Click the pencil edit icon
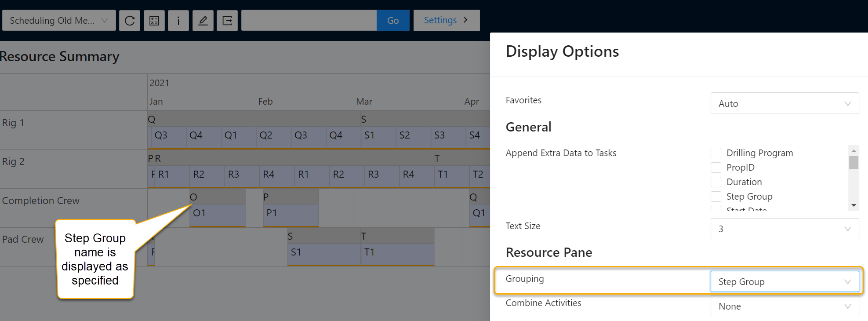This screenshot has height=321, width=868. pos(203,21)
